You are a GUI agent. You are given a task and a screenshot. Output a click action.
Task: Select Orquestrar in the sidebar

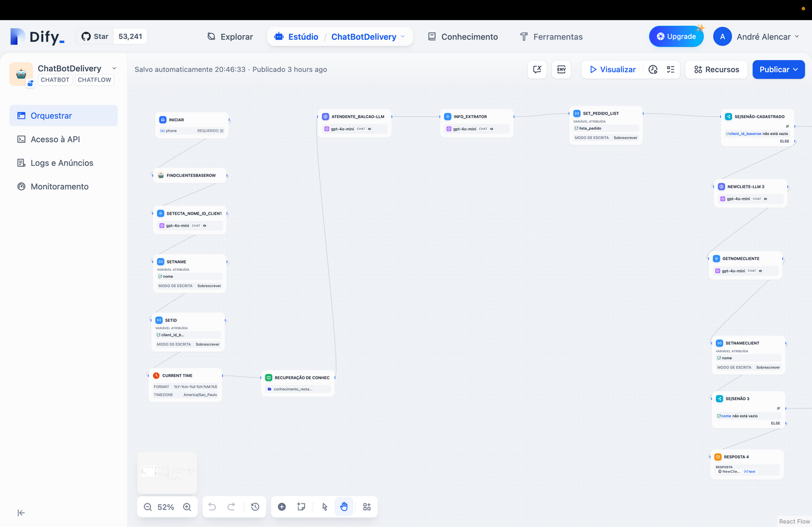[x=63, y=115]
